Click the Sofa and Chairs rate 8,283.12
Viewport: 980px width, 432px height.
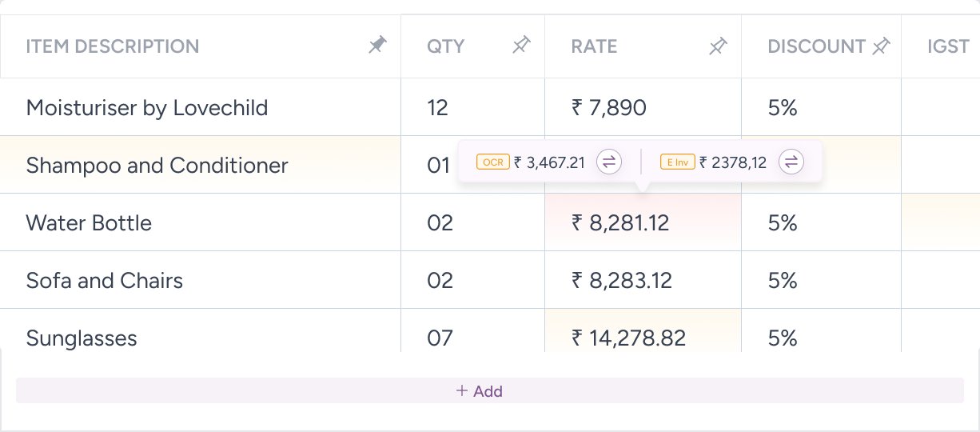tap(621, 280)
